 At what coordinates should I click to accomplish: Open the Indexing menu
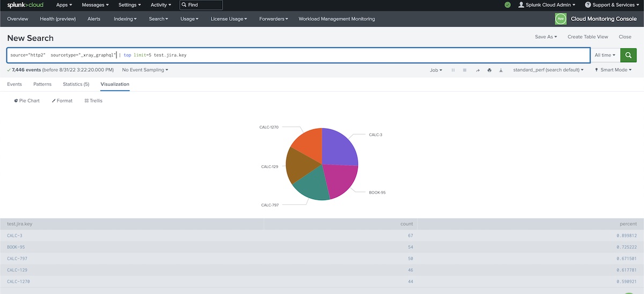click(125, 19)
